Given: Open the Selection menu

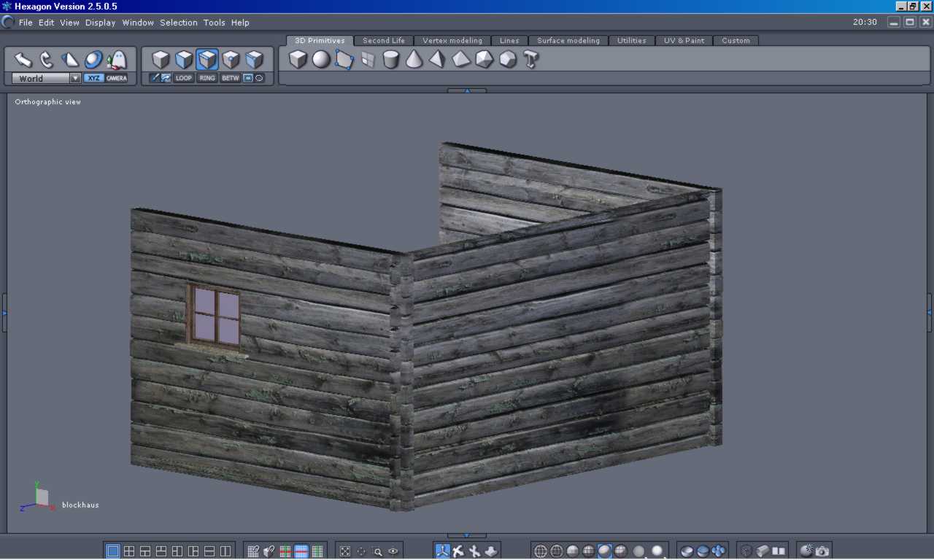Looking at the screenshot, I should click(x=179, y=23).
